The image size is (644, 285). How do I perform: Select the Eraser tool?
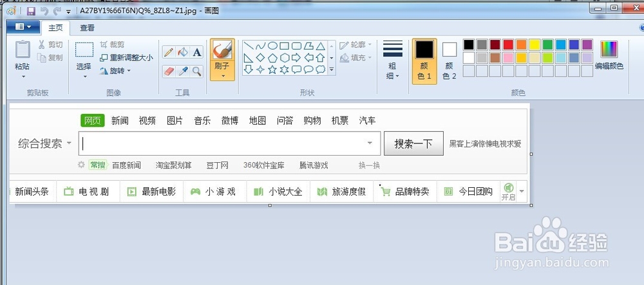click(168, 71)
